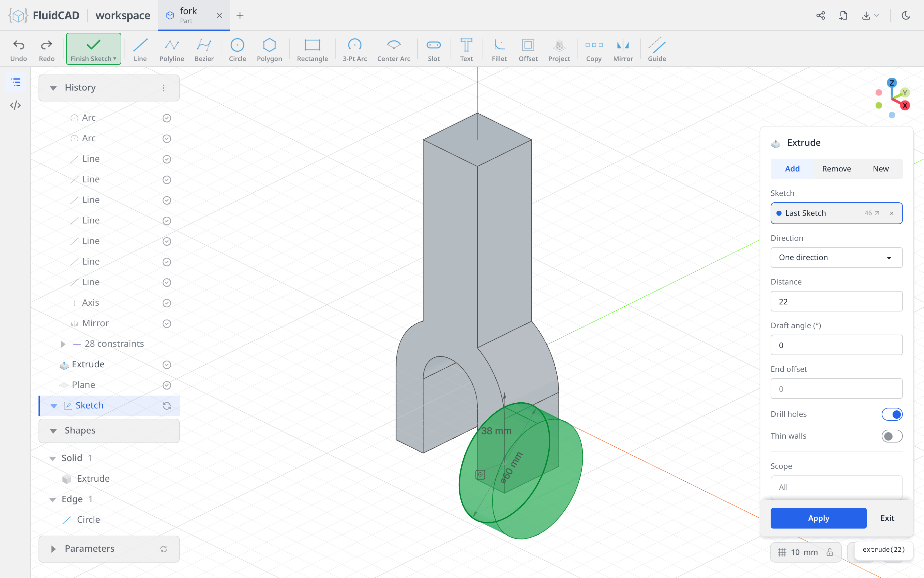
Task: Open History panel three-dot menu
Action: (x=163, y=88)
